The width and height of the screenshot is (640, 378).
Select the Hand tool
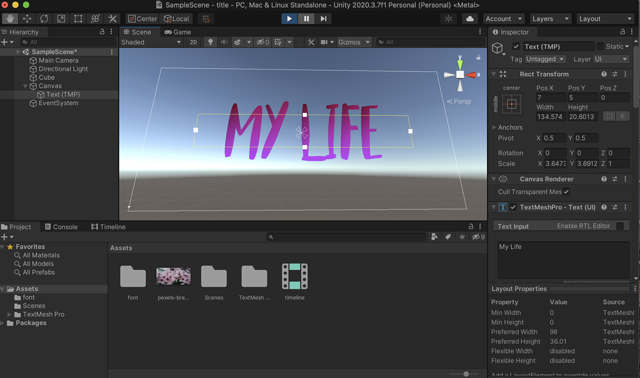(x=10, y=19)
